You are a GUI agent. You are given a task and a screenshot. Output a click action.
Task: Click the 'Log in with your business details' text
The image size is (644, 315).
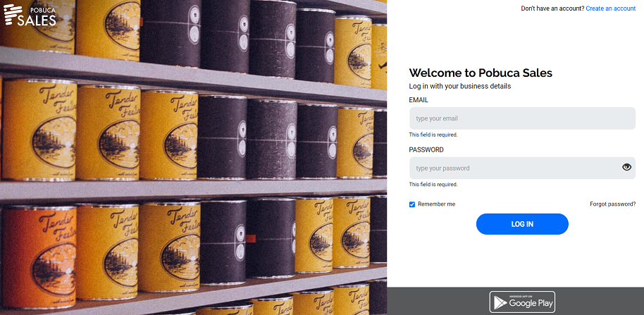click(x=459, y=86)
